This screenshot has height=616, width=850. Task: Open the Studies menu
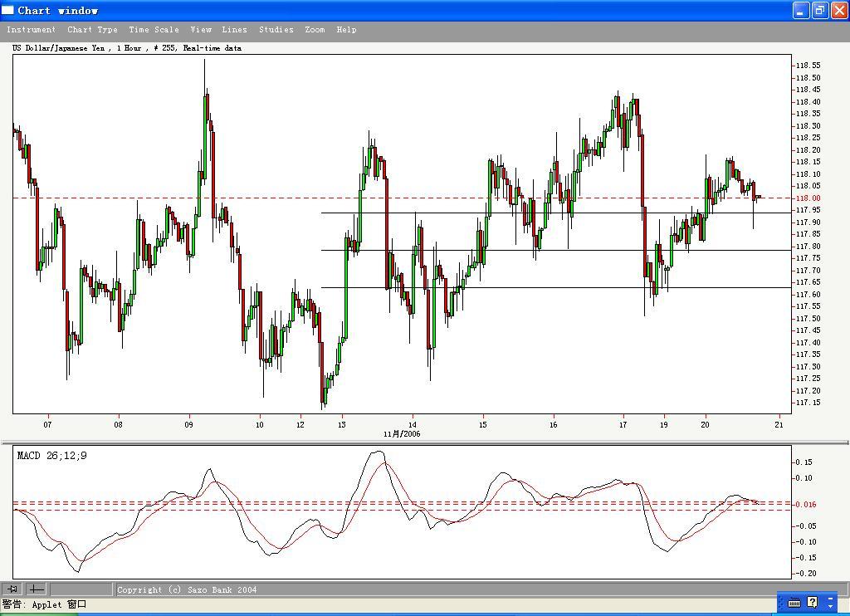(x=276, y=30)
